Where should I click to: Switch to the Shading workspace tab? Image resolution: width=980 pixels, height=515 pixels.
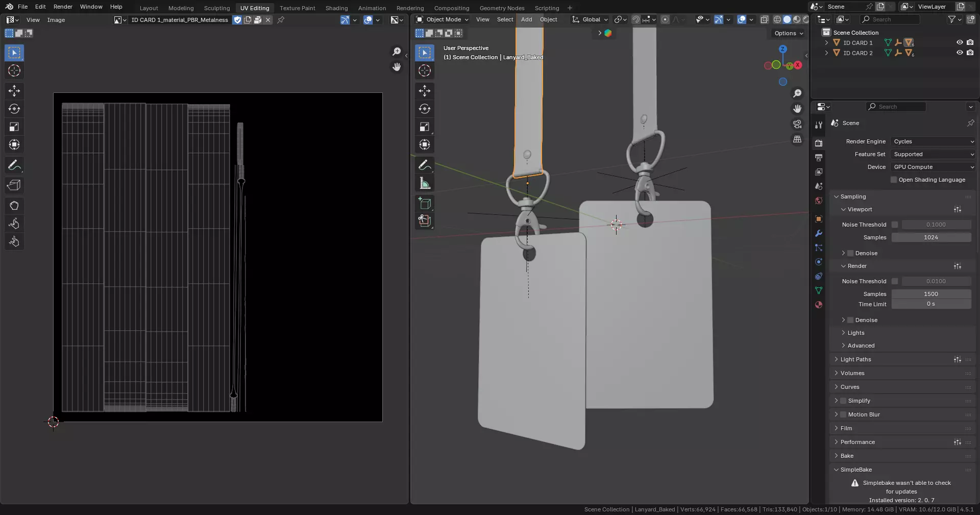(x=336, y=8)
